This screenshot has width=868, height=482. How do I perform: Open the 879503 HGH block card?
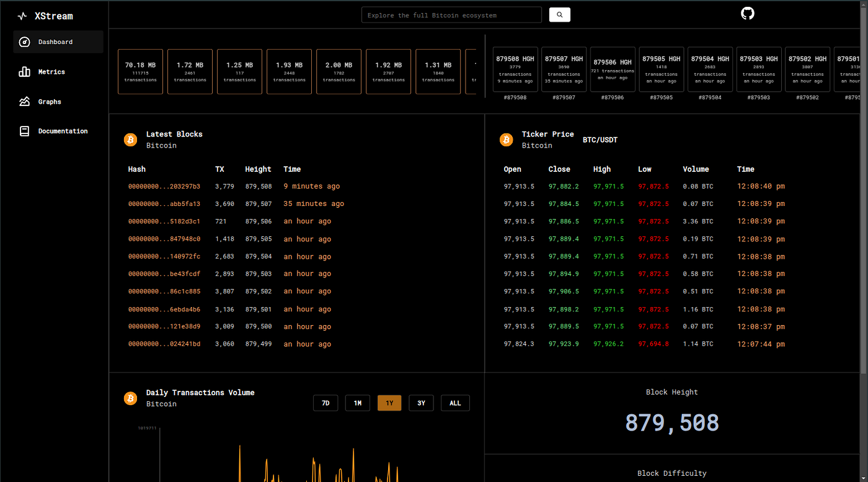[x=759, y=69]
